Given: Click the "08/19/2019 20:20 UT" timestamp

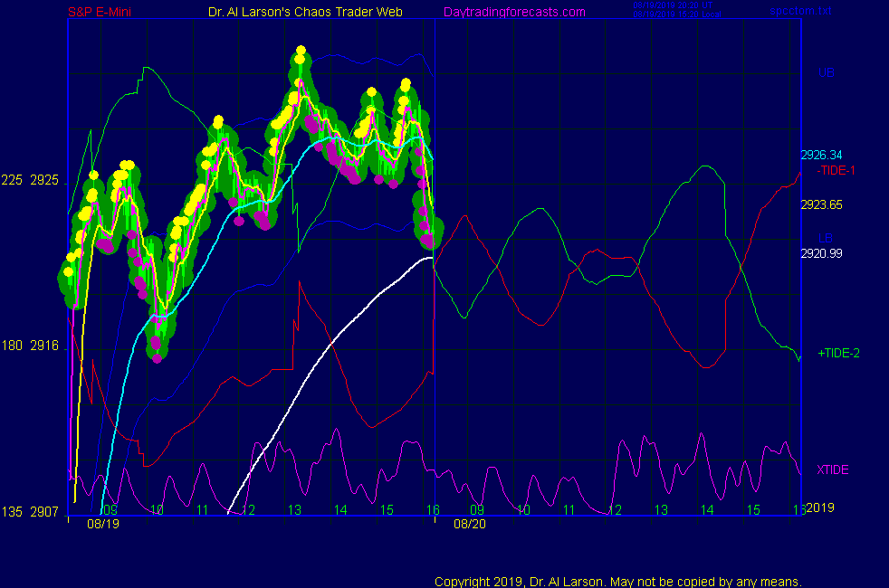Looking at the screenshot, I should click(x=673, y=5).
